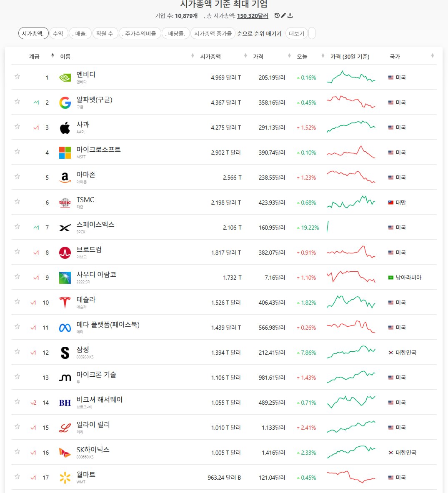Click the 30-day price chart for 엔비디
This screenshot has width=448, height=493.
point(351,77)
